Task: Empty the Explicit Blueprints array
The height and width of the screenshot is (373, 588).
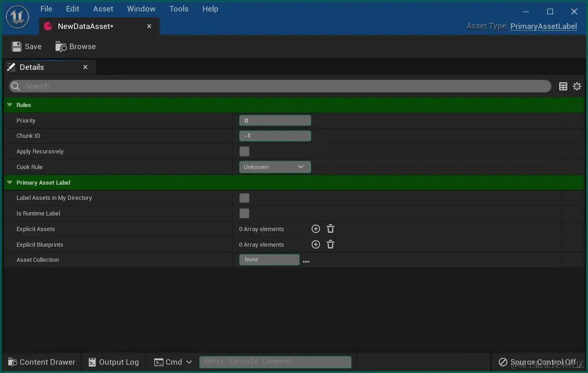Action: click(330, 244)
